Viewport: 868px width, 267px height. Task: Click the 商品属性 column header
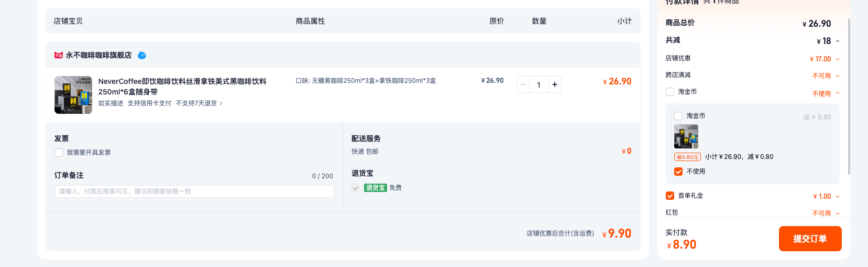310,21
